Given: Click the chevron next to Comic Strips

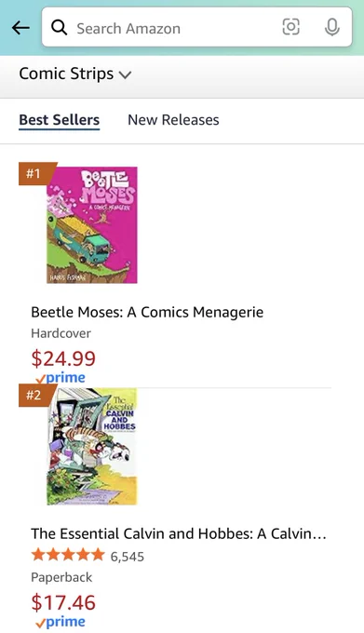Looking at the screenshot, I should pyautogui.click(x=125, y=75).
